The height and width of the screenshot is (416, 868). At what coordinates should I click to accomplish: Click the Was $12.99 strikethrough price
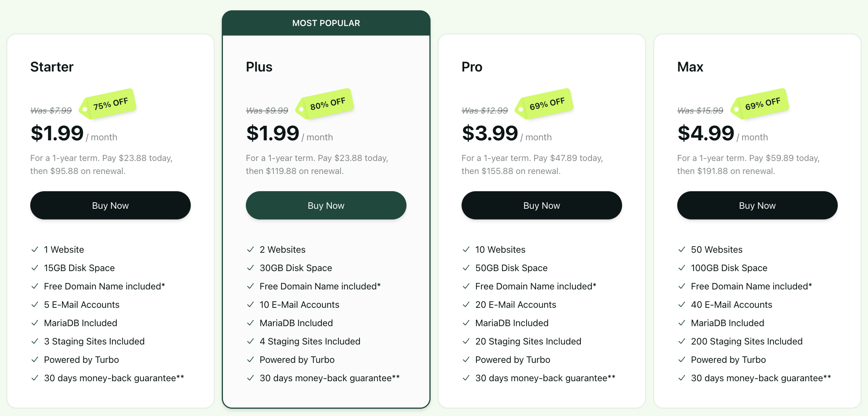click(x=484, y=110)
